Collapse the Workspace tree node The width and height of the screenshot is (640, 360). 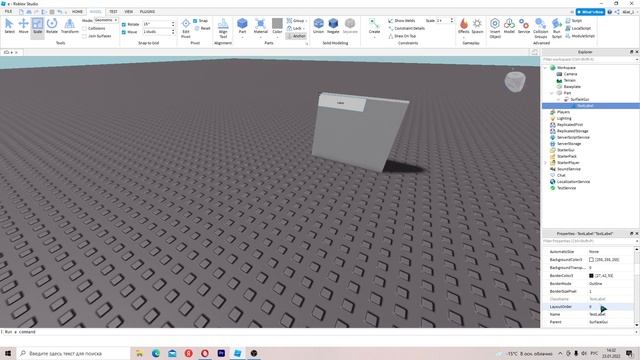[545, 67]
